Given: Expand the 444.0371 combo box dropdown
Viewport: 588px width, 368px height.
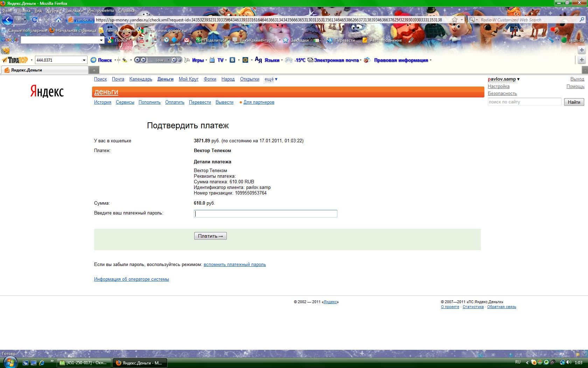Looking at the screenshot, I should (84, 60).
